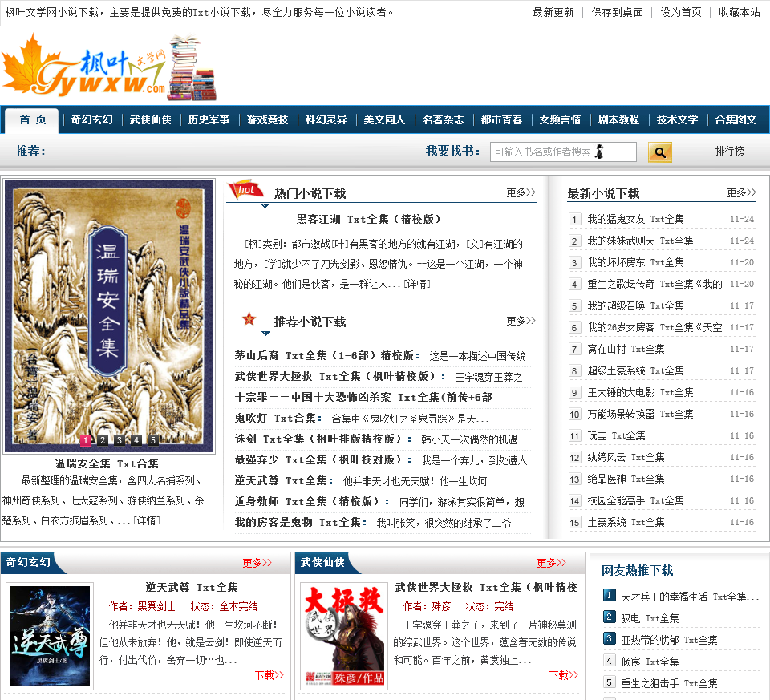Viewport: 770px width, 700px height.
Task: Select slide number 1 on the banner
Action: click(86, 440)
